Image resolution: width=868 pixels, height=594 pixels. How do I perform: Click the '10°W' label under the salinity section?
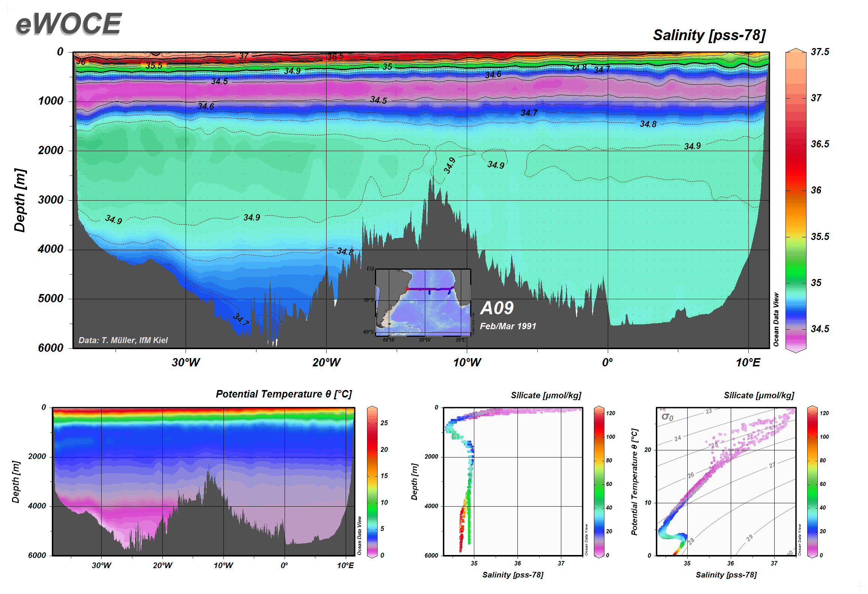pos(467,362)
